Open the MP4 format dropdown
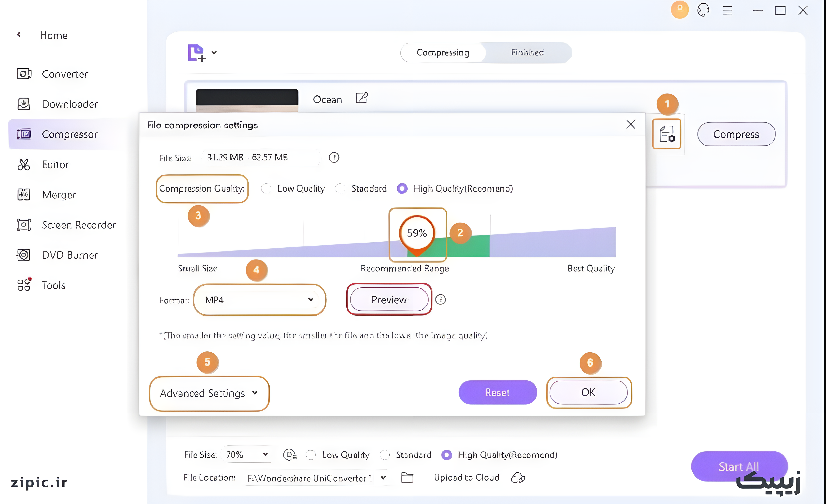Viewport: 826px width, 504px height. click(259, 300)
